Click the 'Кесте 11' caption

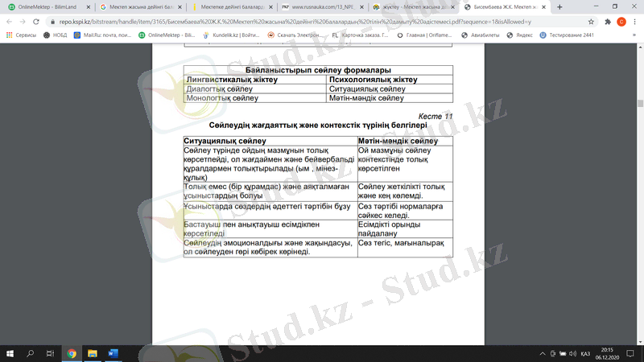point(436,117)
